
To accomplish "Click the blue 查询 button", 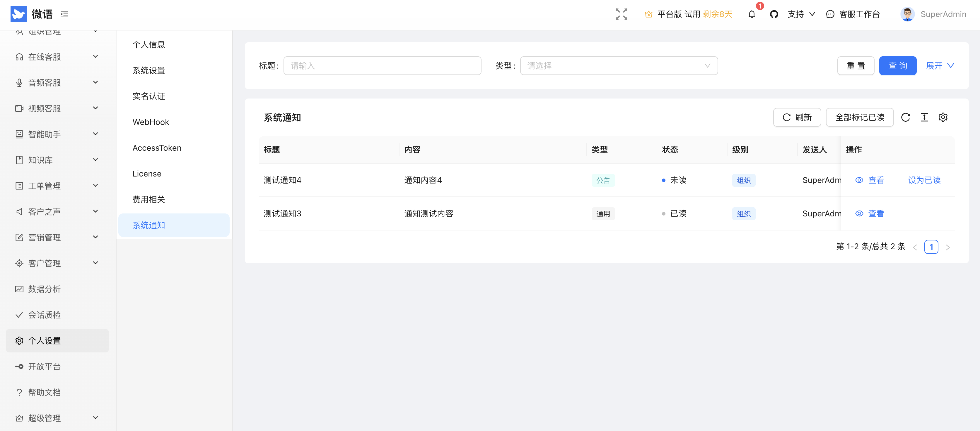I will tap(897, 66).
